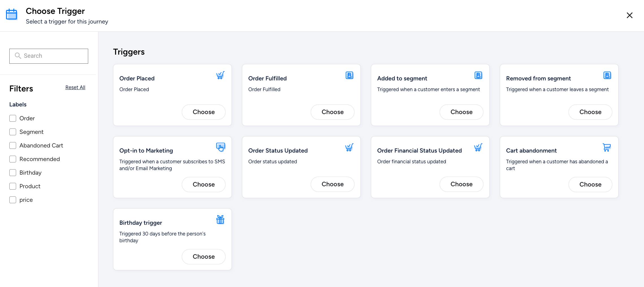Viewport: 644px width, 287px height.
Task: Reset all filters via Reset All link
Action: click(x=75, y=87)
